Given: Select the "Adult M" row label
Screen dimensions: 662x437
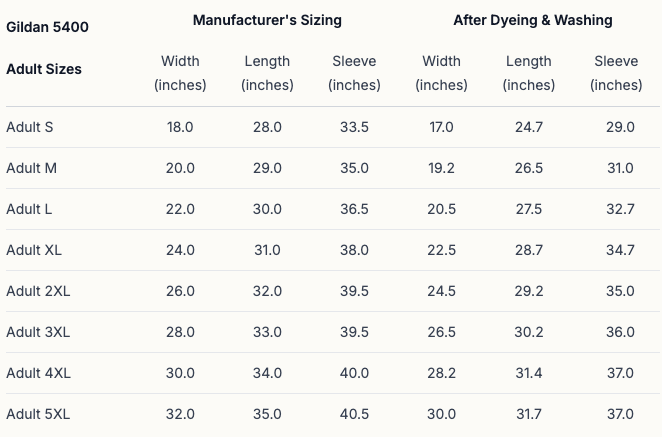Looking at the screenshot, I should (x=31, y=168).
